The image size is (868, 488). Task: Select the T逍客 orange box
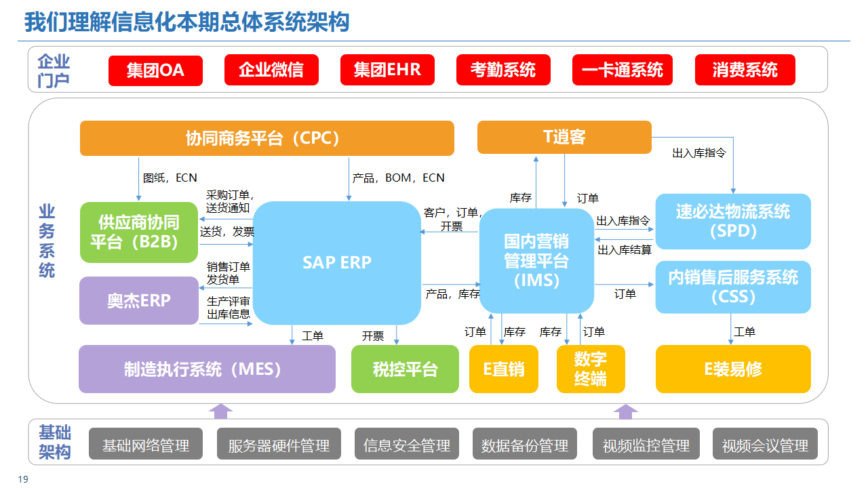point(564,138)
